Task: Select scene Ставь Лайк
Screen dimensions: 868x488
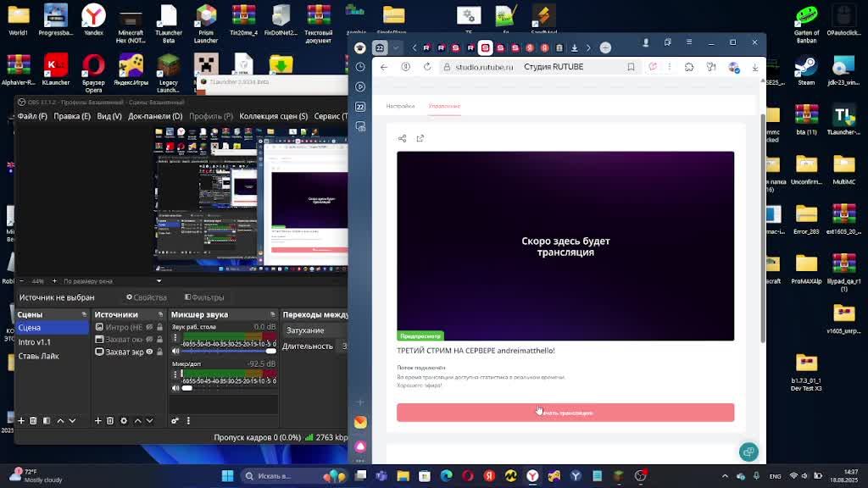Action: click(52, 356)
